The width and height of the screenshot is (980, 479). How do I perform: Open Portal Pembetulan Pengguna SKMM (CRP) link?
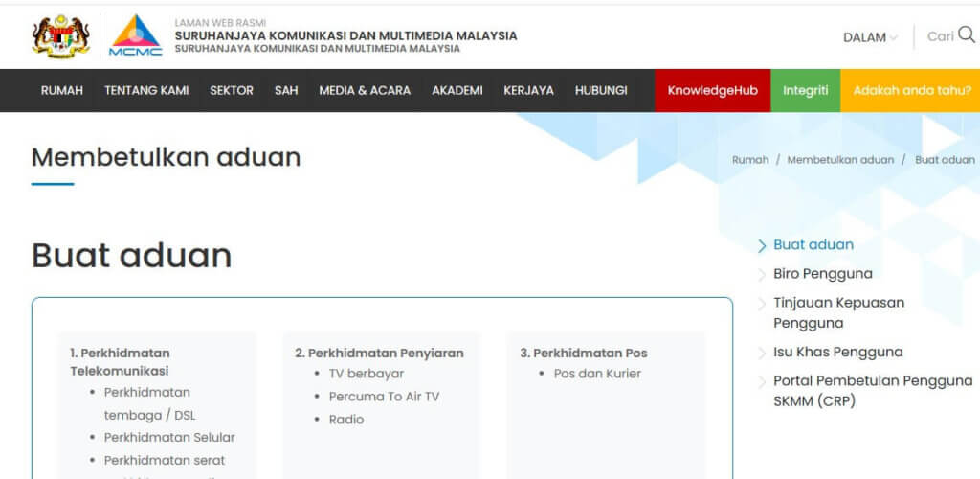click(x=873, y=391)
